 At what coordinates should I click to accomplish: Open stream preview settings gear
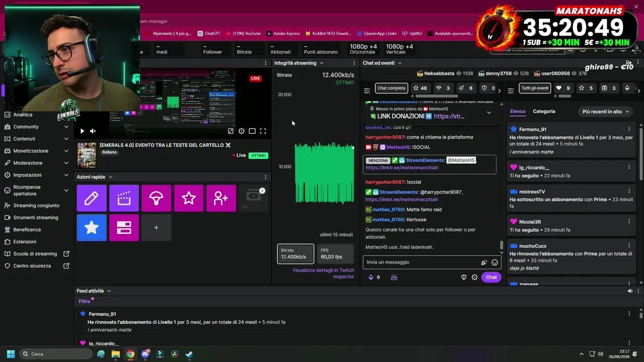(x=242, y=131)
